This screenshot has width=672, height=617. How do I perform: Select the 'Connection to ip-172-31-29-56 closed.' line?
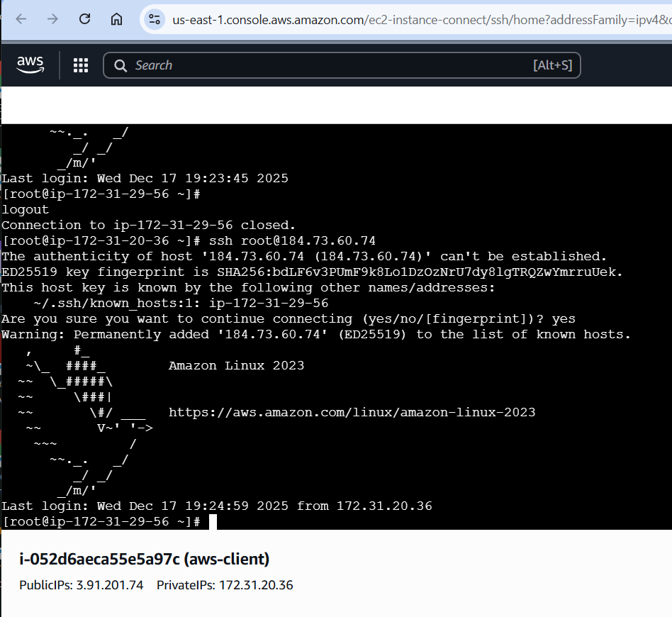(149, 225)
